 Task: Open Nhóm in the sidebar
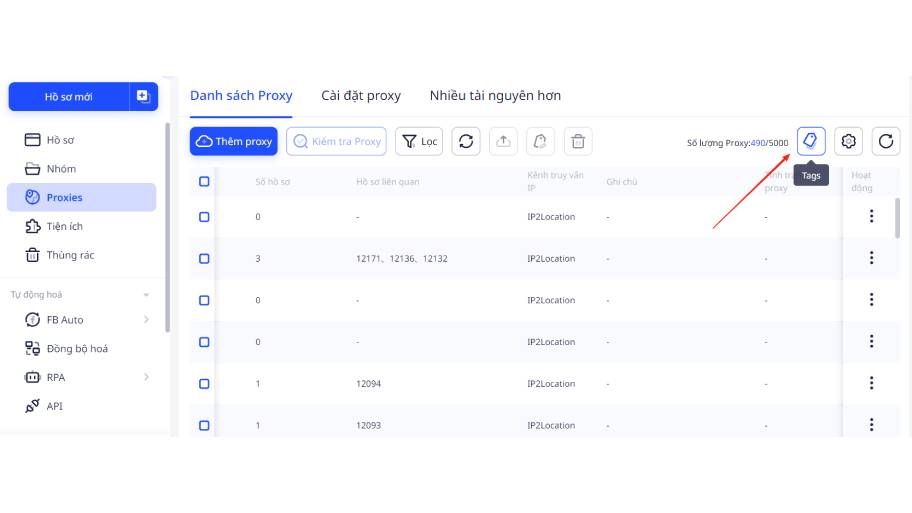pyautogui.click(x=81, y=169)
